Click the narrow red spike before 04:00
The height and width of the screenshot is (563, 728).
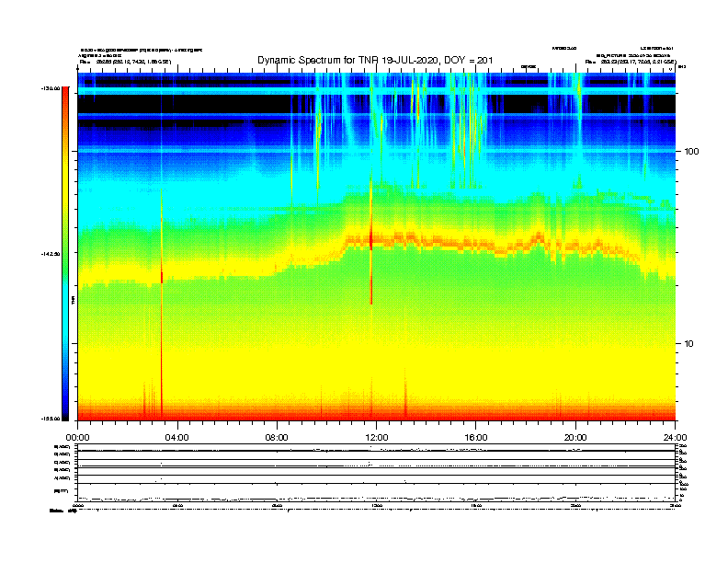[x=162, y=276]
